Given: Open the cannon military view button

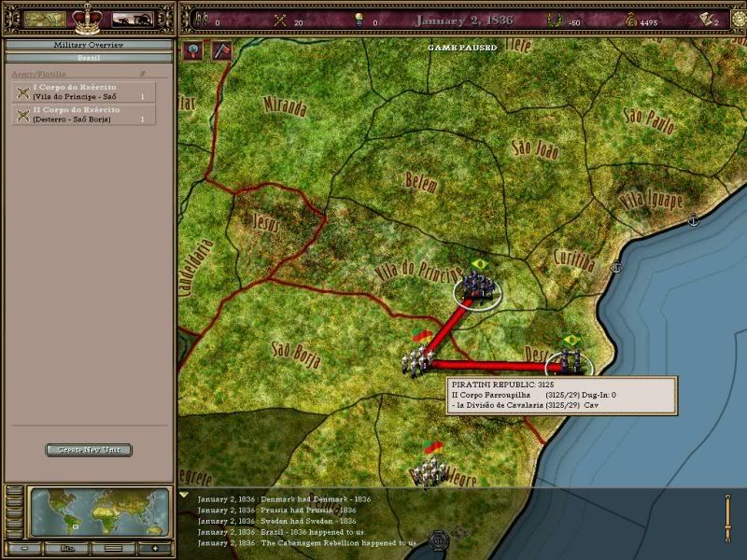Looking at the screenshot, I should (134, 19).
